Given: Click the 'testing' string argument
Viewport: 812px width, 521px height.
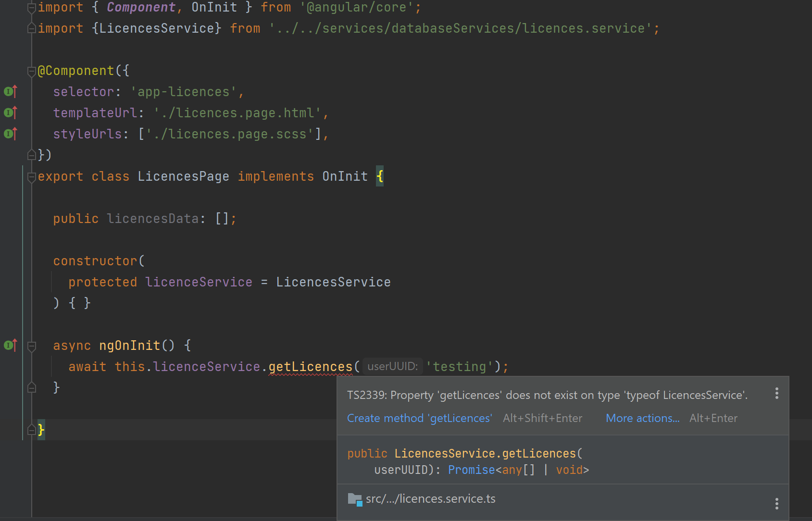Looking at the screenshot, I should pos(461,367).
